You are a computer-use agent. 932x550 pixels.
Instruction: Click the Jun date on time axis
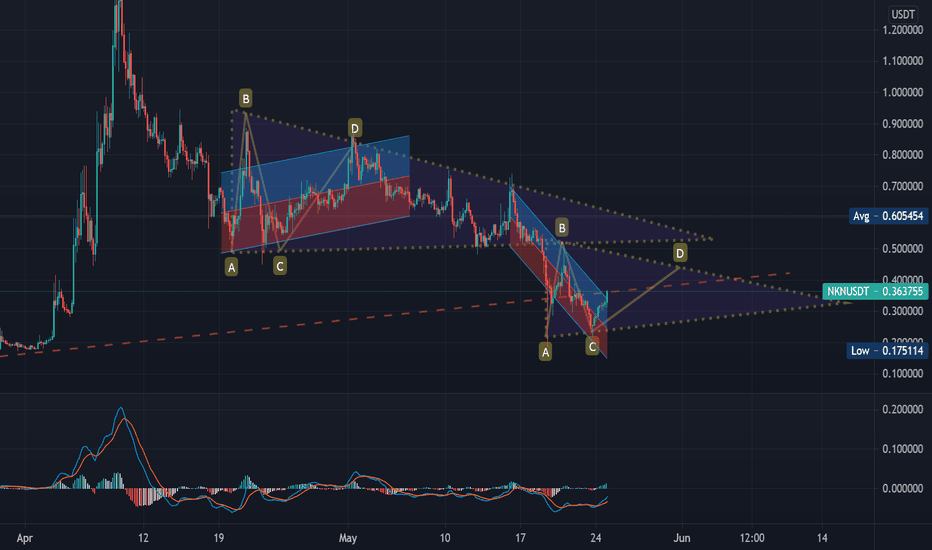682,538
